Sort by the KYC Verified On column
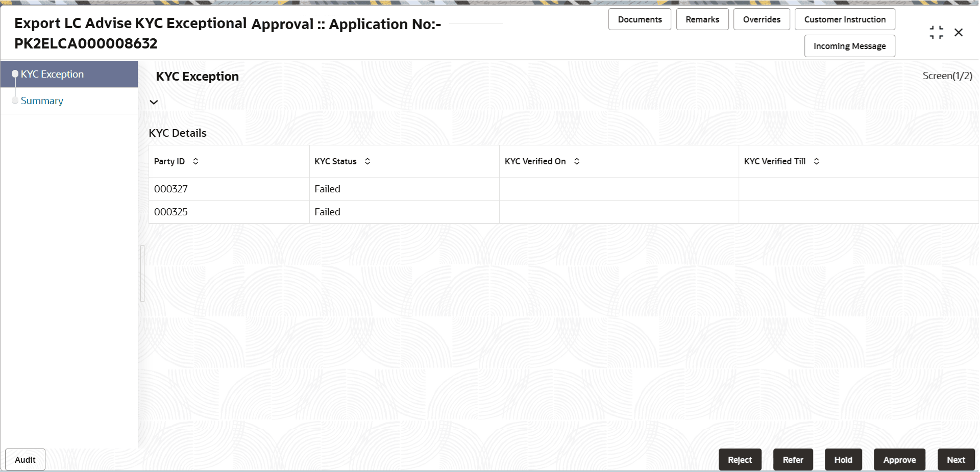The image size is (980, 472). click(x=577, y=161)
